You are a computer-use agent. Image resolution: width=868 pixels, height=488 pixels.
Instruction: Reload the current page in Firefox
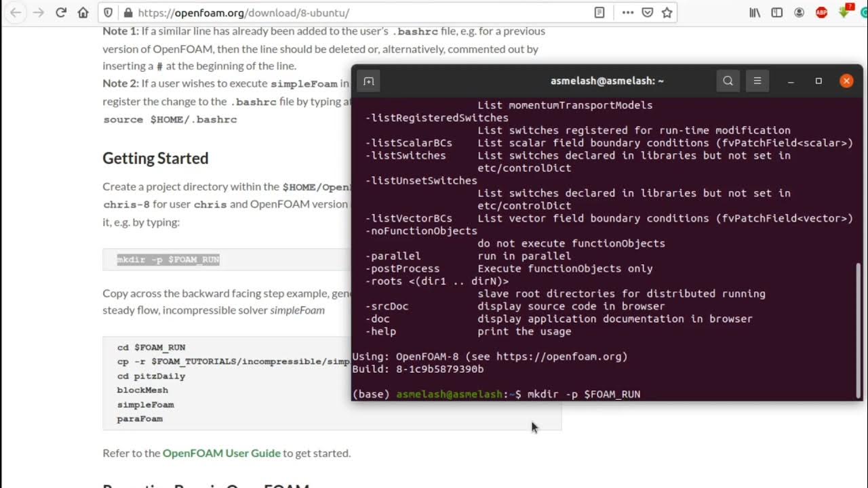(x=60, y=12)
